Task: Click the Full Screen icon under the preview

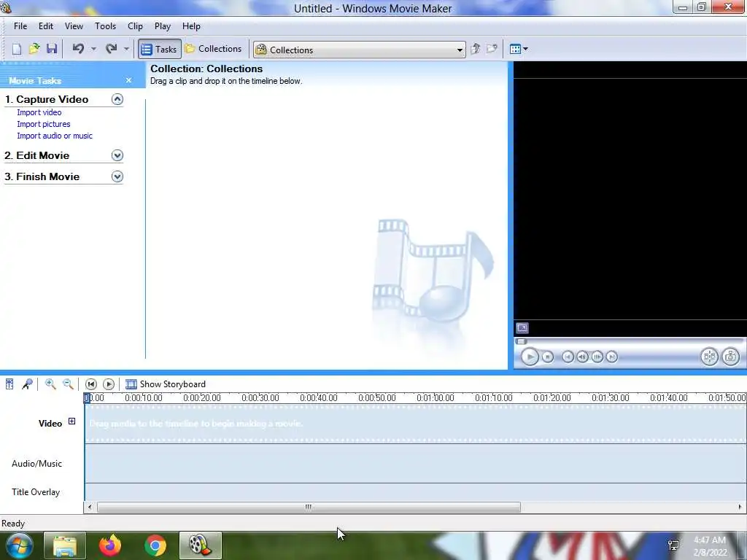Action: [522, 328]
